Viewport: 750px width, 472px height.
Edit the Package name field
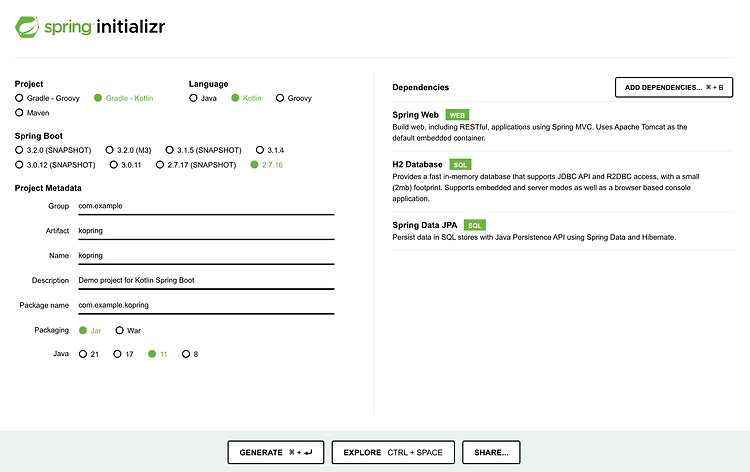click(206, 306)
